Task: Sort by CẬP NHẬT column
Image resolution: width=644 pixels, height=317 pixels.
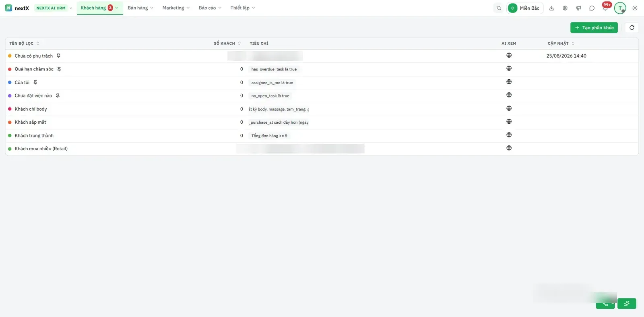Action: pyautogui.click(x=561, y=44)
